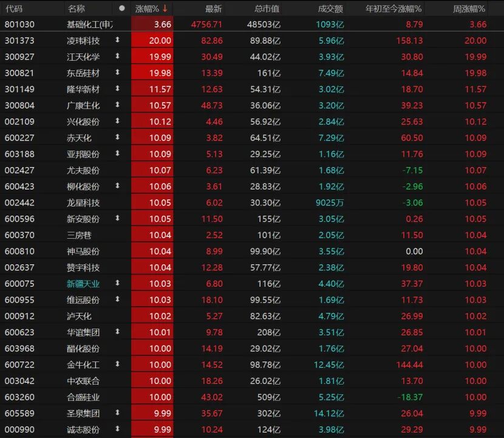Viewport: 504px width, 438px height.
Task: Click the pin icon next to 兴化股份
Action: pyautogui.click(x=117, y=121)
